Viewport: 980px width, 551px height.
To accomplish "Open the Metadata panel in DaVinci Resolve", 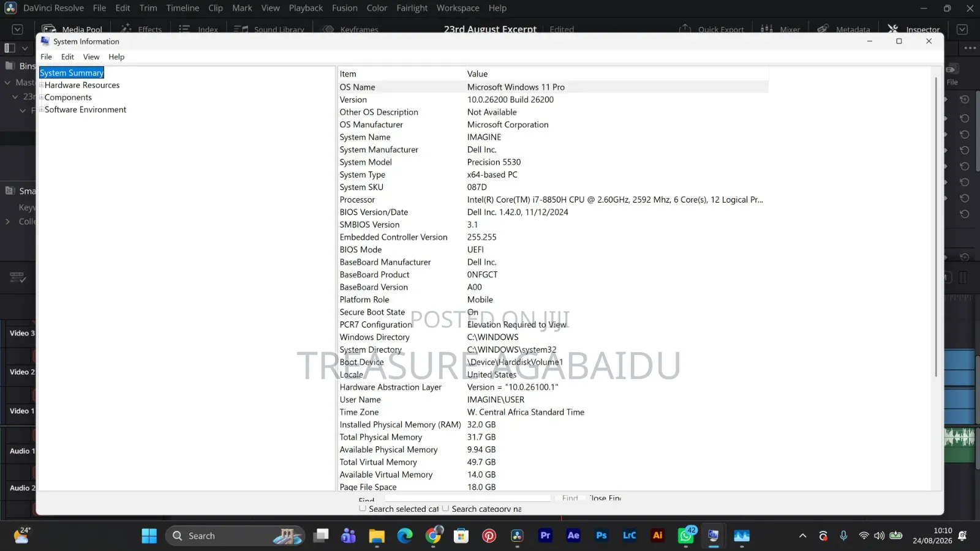I will click(x=843, y=29).
